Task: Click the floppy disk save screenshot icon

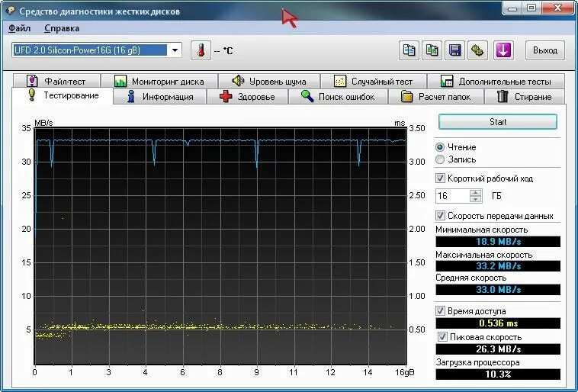Action: (x=455, y=50)
